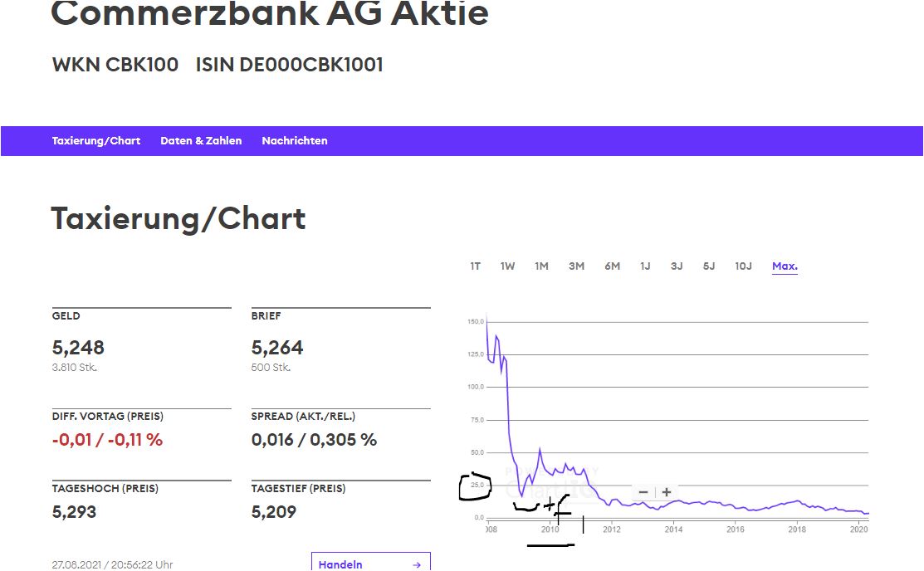This screenshot has height=571, width=924.
Task: Zoom out on the chart using minus icon
Action: 643,491
